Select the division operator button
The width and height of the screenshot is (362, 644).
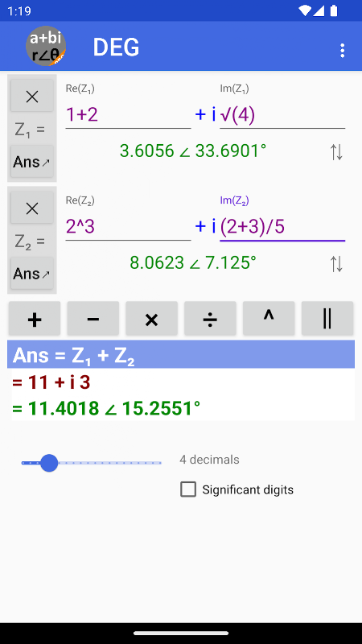[x=210, y=319]
